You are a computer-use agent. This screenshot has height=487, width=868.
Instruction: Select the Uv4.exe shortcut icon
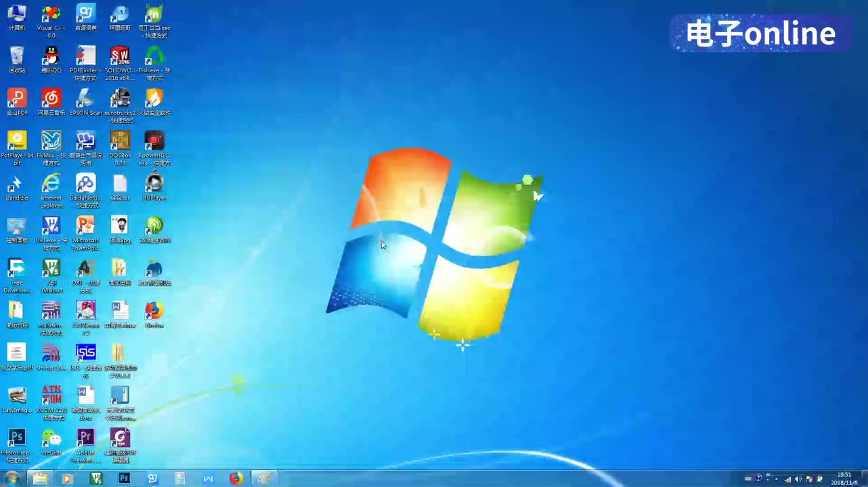click(51, 233)
